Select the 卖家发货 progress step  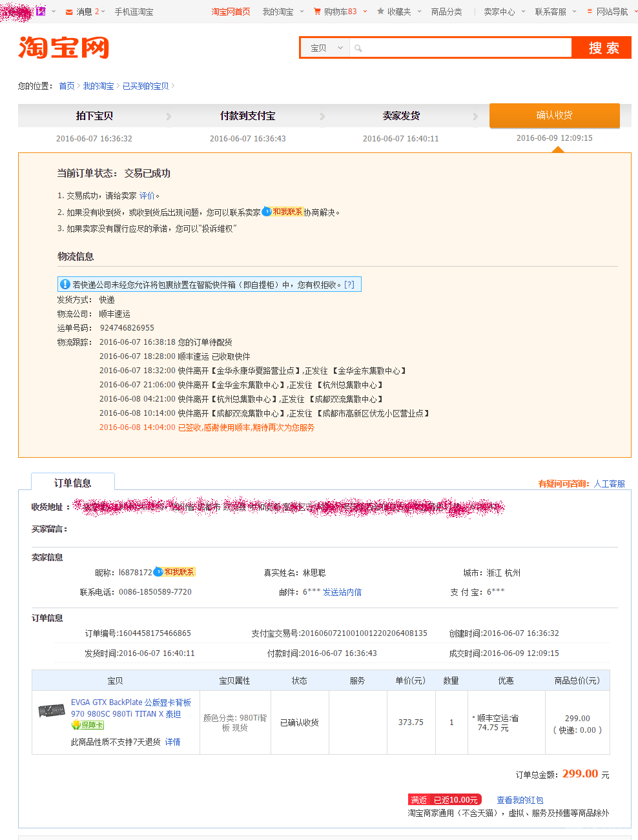pyautogui.click(x=401, y=116)
